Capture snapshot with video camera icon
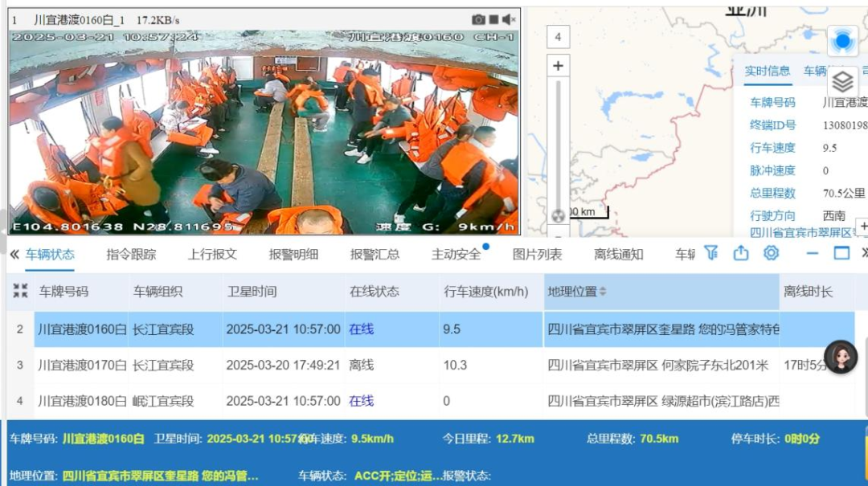 (x=478, y=20)
